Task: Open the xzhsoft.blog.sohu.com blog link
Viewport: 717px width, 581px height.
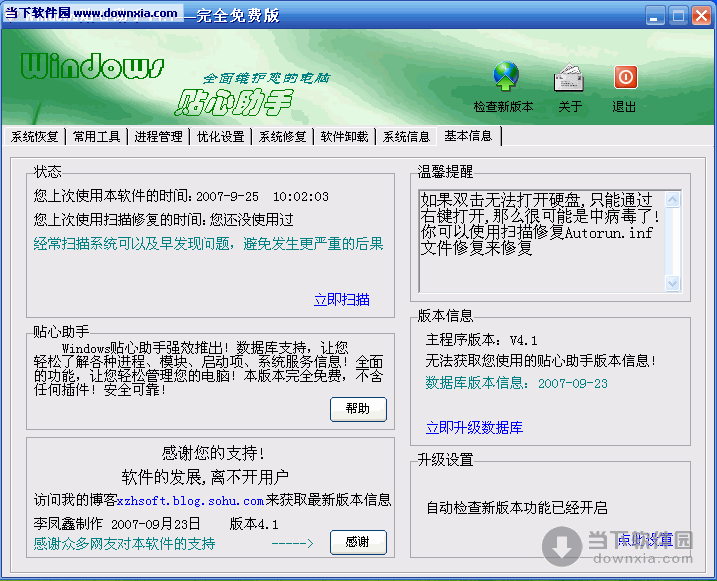Action: tap(190, 501)
